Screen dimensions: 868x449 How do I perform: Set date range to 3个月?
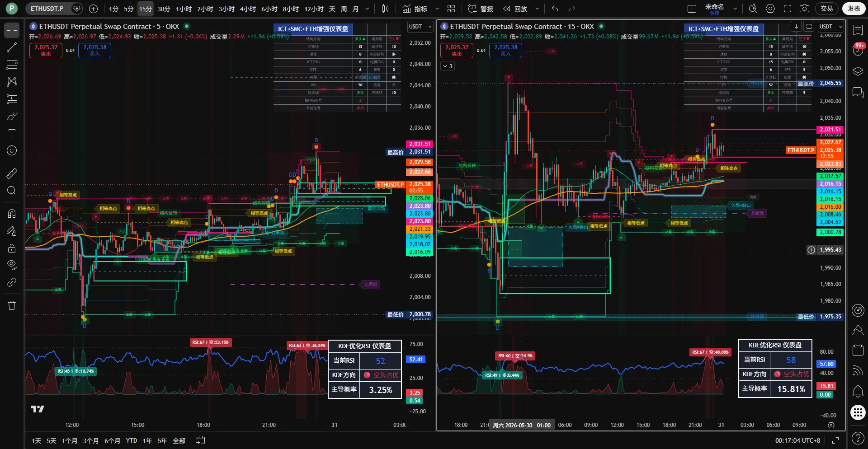[x=91, y=440]
